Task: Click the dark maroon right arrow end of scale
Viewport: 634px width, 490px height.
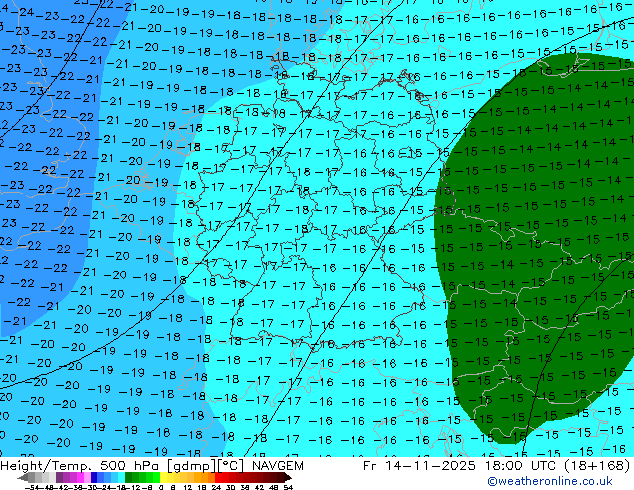Action: [288, 477]
